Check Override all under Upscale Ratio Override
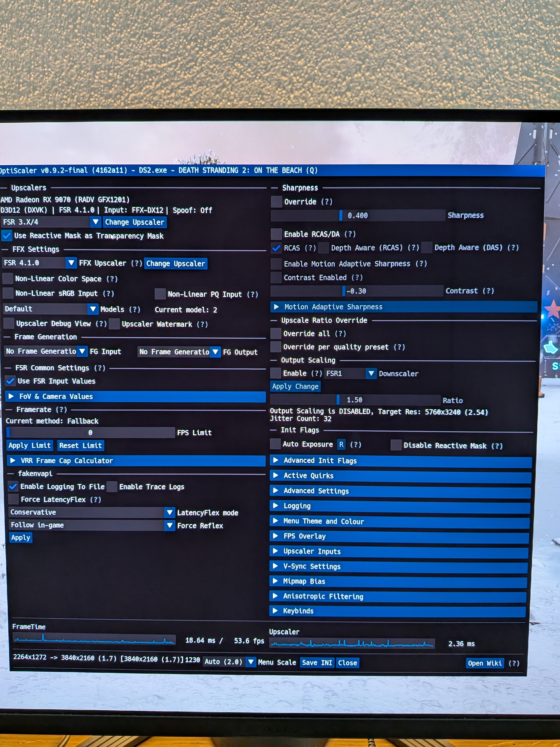Image resolution: width=560 pixels, height=747 pixels. [276, 333]
